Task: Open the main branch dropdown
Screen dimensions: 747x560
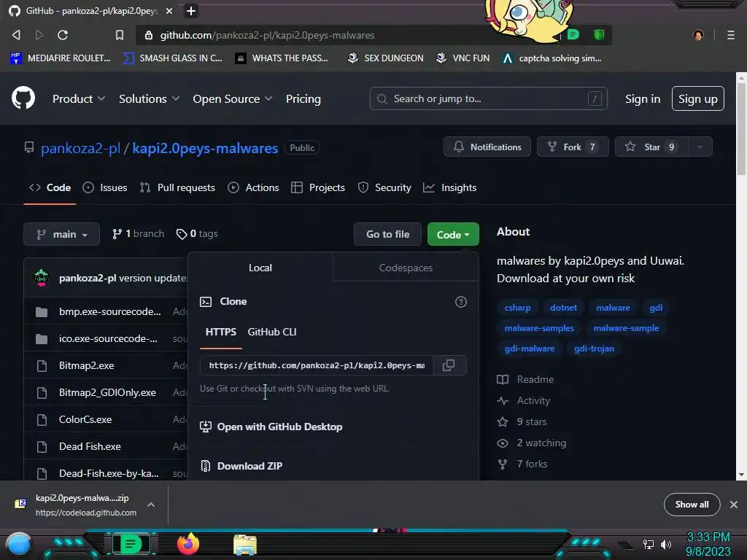Action: pos(61,234)
